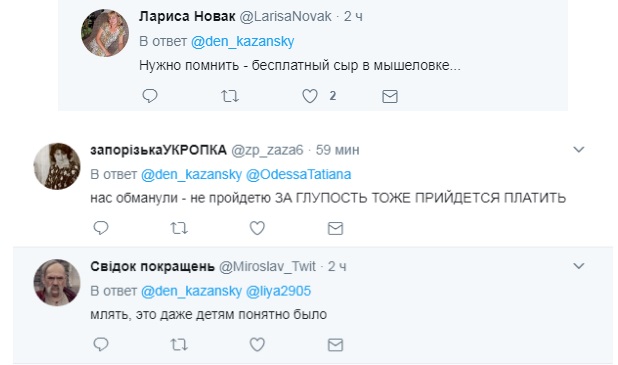The height and width of the screenshot is (365, 618).
Task: Open the @OdessaTatiana profile link
Action: [298, 174]
